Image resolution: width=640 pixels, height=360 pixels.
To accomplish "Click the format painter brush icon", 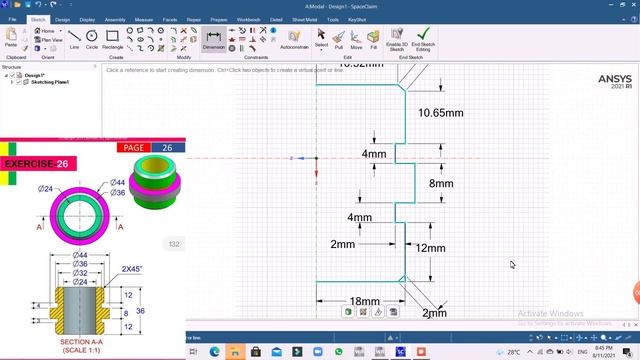I will (x=25, y=49).
